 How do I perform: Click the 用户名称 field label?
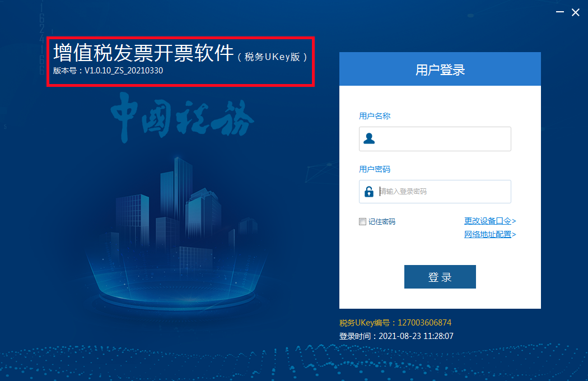tap(375, 116)
